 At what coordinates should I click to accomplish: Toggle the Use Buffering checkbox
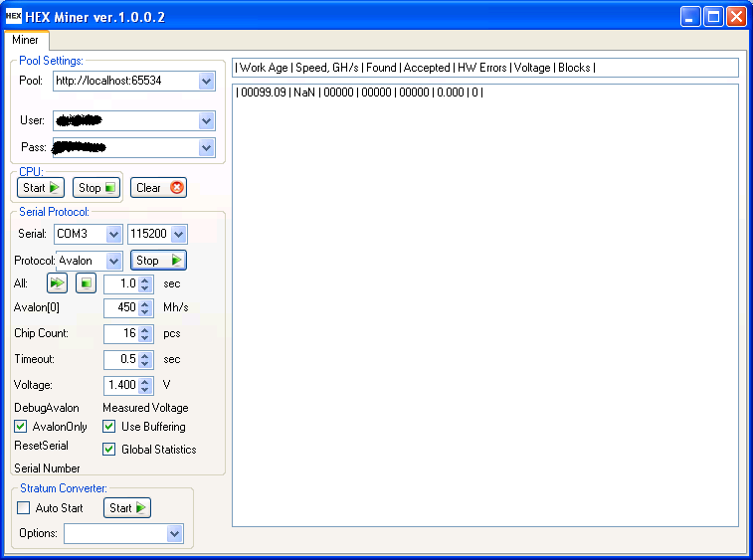point(109,427)
